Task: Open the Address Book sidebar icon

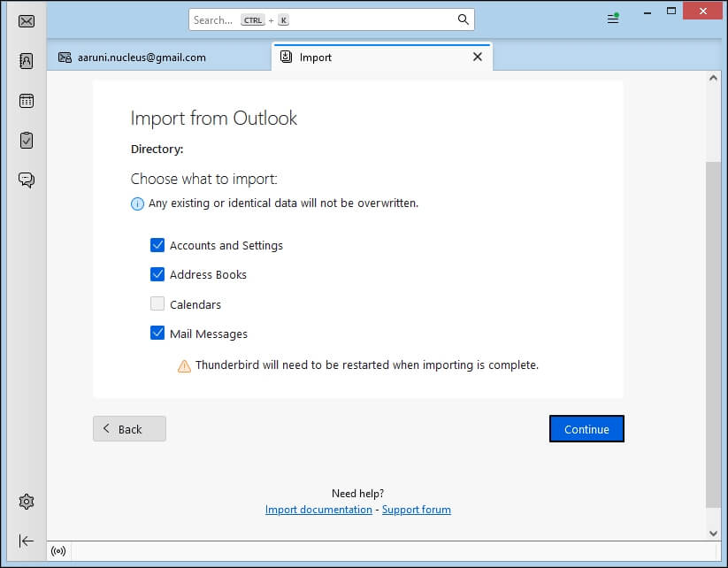Action: click(x=27, y=61)
